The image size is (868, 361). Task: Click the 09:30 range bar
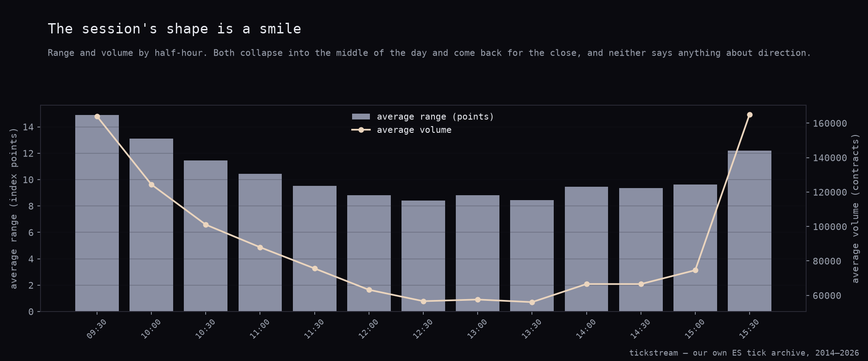click(97, 213)
